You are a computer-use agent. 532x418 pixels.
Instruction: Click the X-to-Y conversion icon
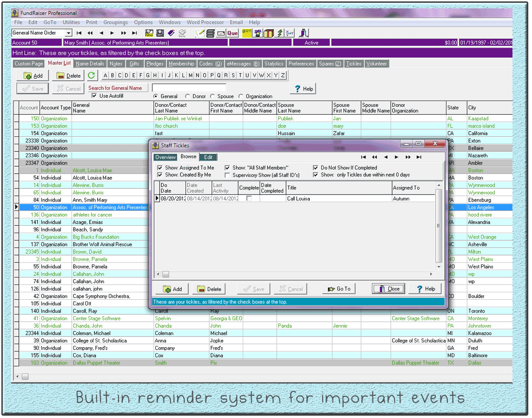point(290,33)
